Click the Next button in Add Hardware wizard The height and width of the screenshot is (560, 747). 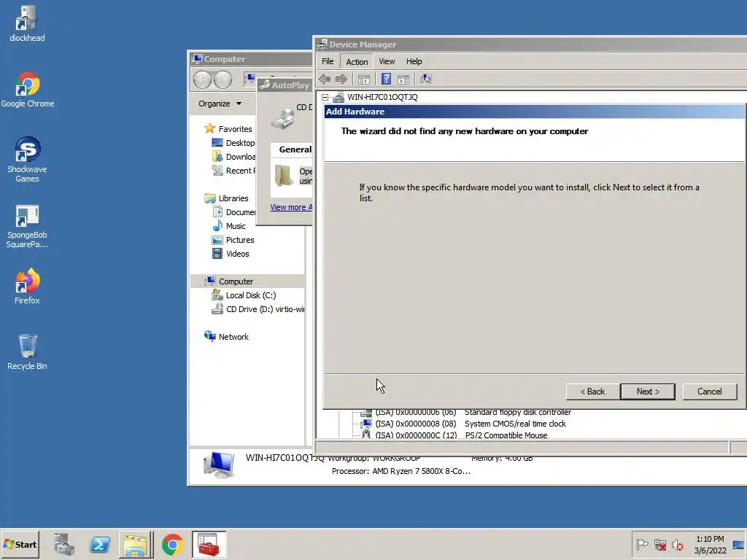[648, 392]
